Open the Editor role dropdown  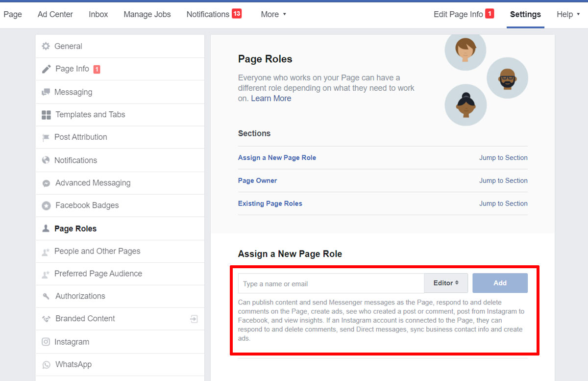(446, 283)
